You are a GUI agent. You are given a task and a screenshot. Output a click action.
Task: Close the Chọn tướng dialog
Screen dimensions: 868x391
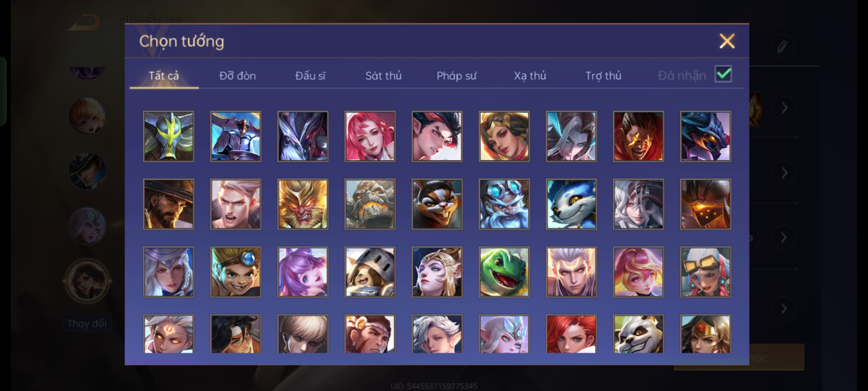tap(727, 41)
